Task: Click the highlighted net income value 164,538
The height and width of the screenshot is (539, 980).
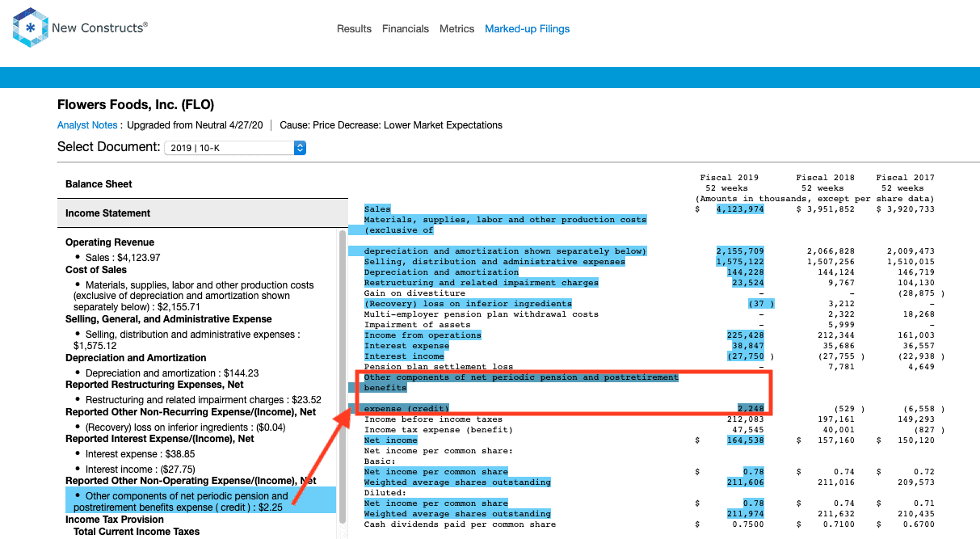Action: [745, 440]
